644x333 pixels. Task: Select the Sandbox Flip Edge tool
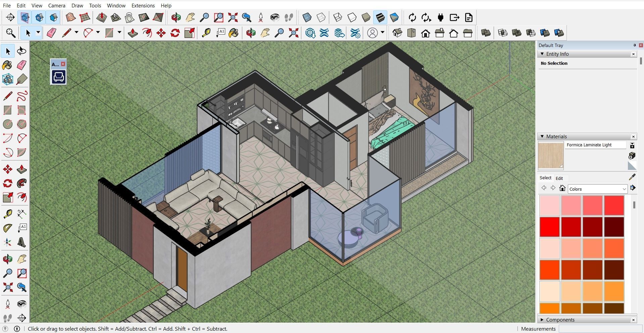[x=158, y=17]
